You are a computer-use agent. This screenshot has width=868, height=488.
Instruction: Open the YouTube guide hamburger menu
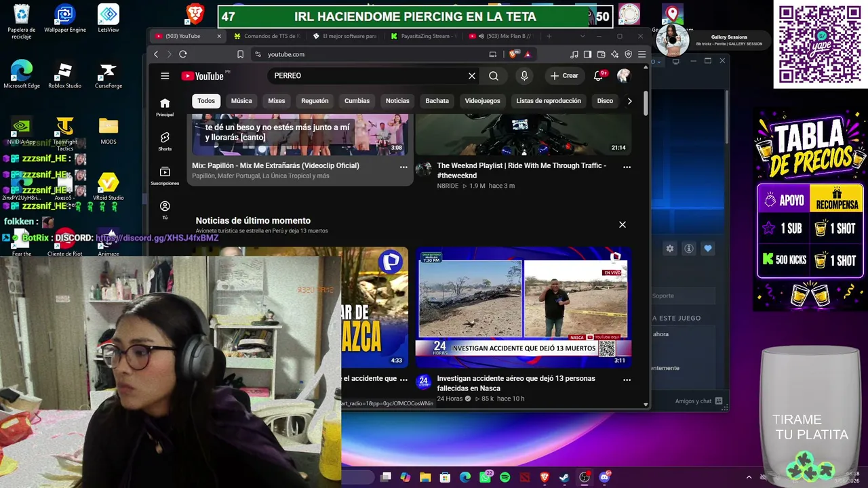(x=165, y=76)
